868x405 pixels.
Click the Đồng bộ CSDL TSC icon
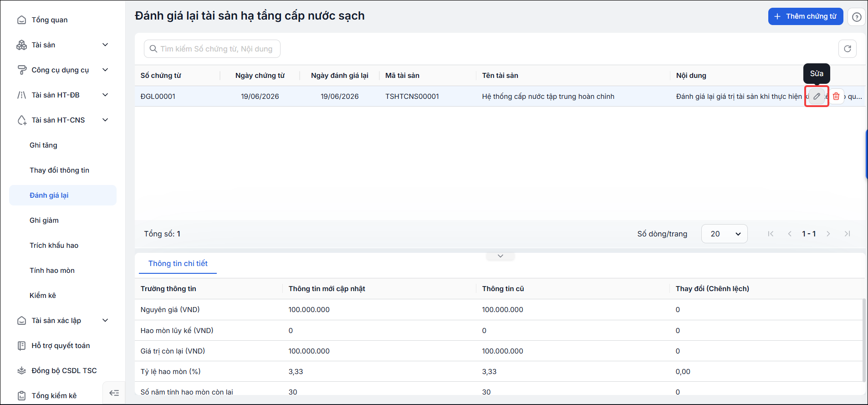click(x=21, y=371)
